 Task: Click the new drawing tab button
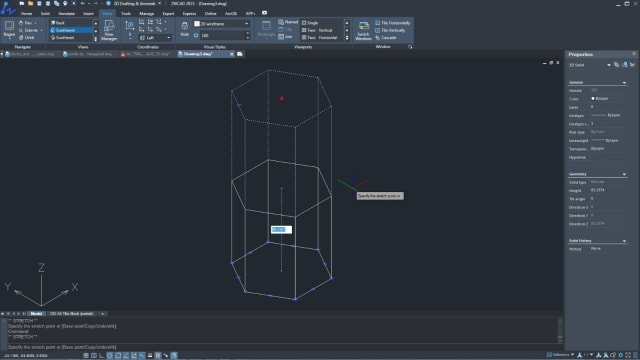point(240,54)
